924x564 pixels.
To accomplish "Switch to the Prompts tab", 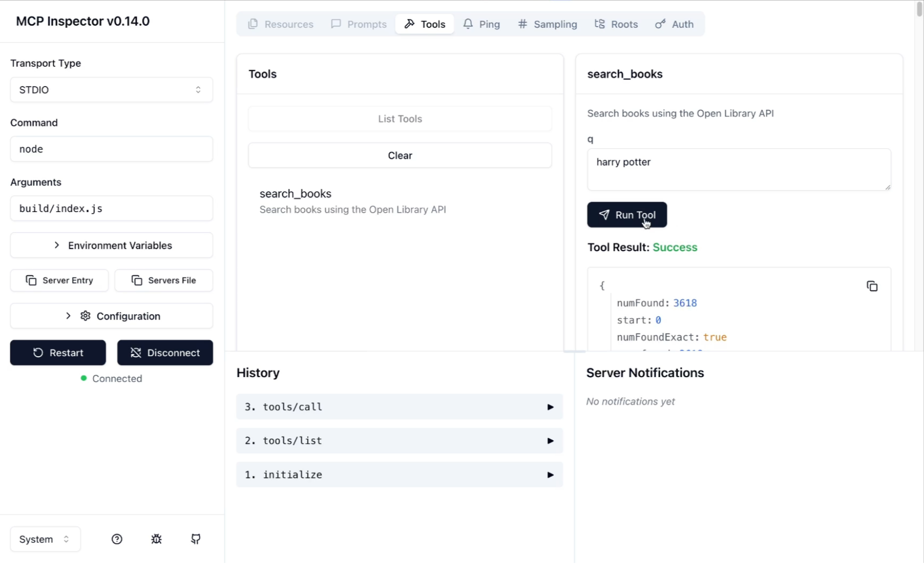I will [359, 24].
